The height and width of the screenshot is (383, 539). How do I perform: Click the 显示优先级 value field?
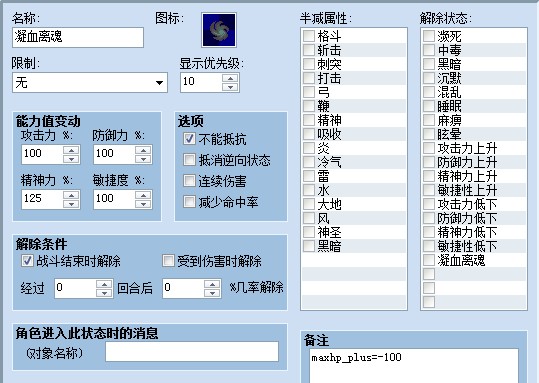pyautogui.click(x=201, y=83)
